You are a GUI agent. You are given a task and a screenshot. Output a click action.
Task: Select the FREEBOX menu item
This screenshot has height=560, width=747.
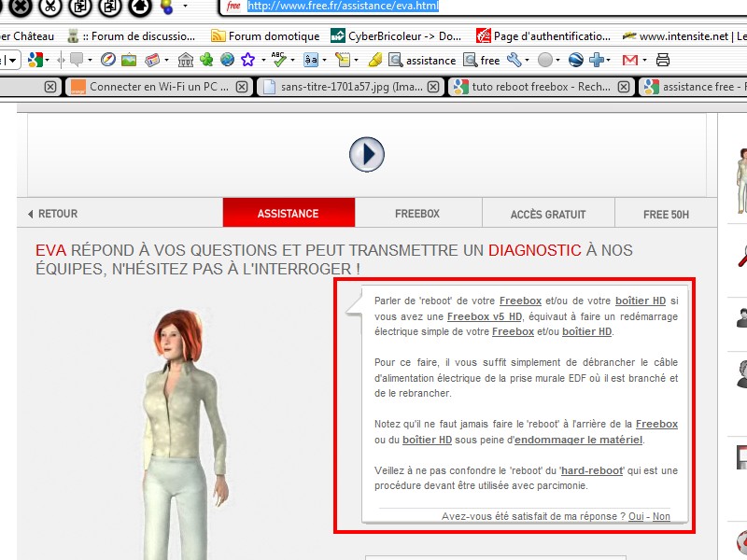coord(416,214)
